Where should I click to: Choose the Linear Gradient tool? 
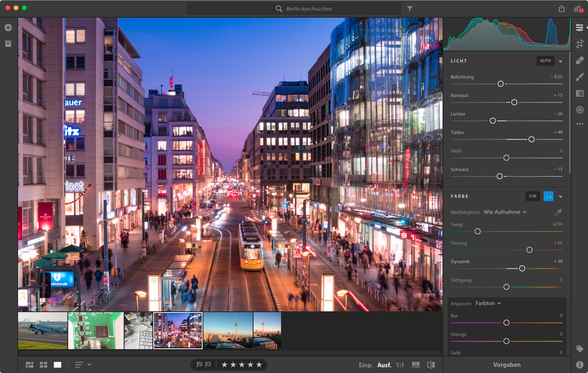(579, 93)
